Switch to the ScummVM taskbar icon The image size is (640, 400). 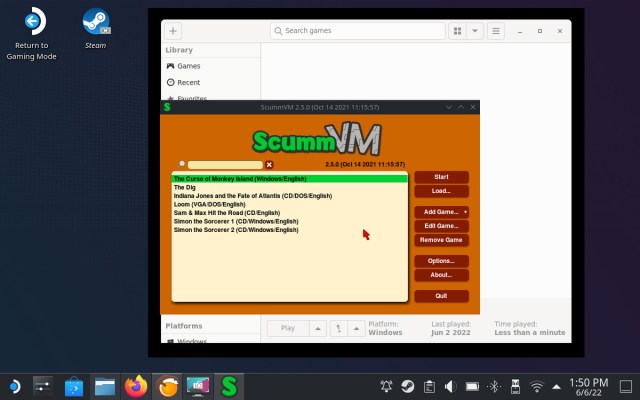click(229, 386)
